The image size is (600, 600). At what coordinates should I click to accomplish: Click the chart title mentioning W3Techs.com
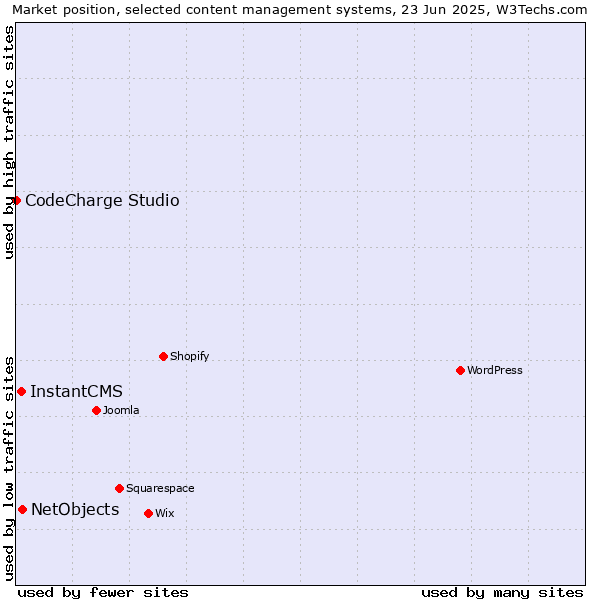[300, 10]
